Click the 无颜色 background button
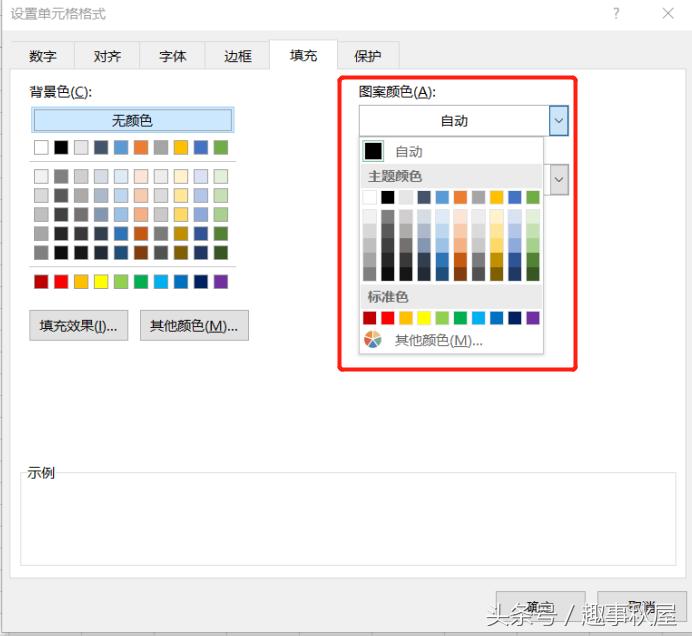The image size is (692, 636). point(132,120)
